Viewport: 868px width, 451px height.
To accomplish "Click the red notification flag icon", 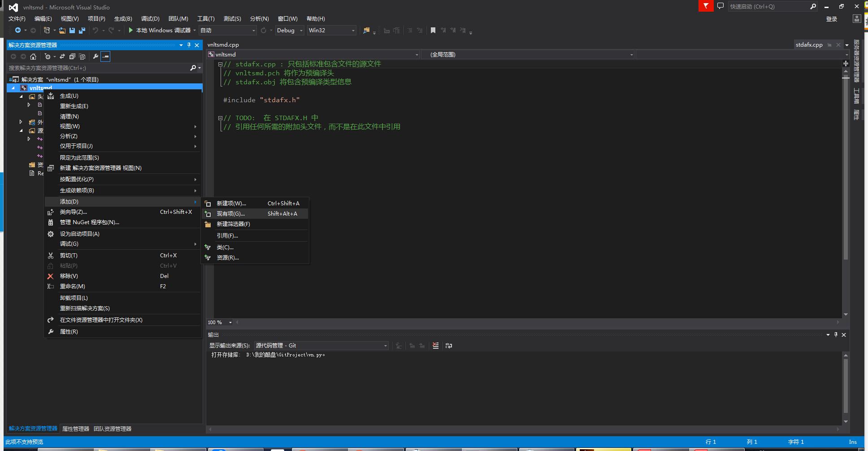I will 706,6.
